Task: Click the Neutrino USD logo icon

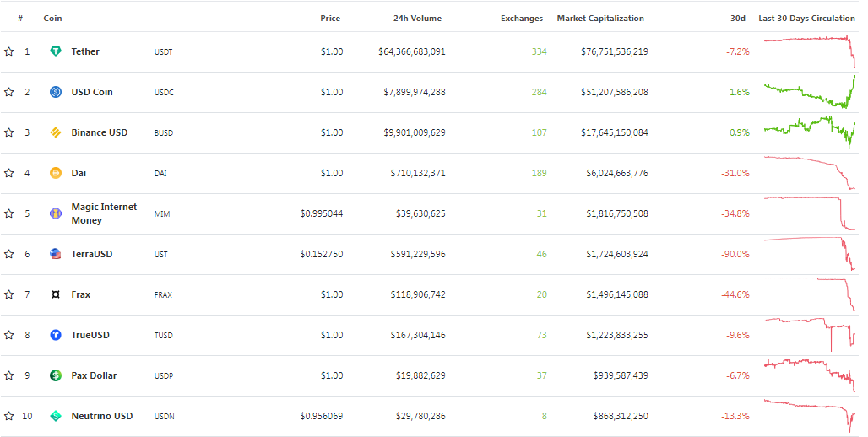Action: 56,416
